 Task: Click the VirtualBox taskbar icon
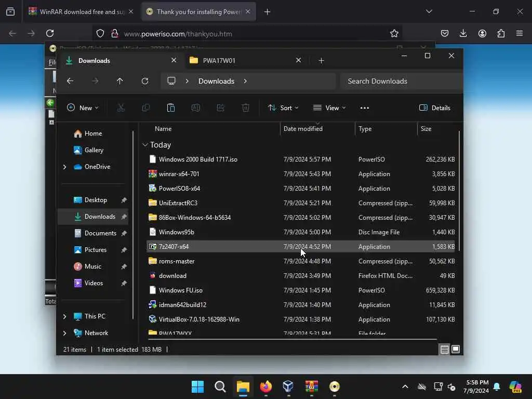tap(288, 387)
